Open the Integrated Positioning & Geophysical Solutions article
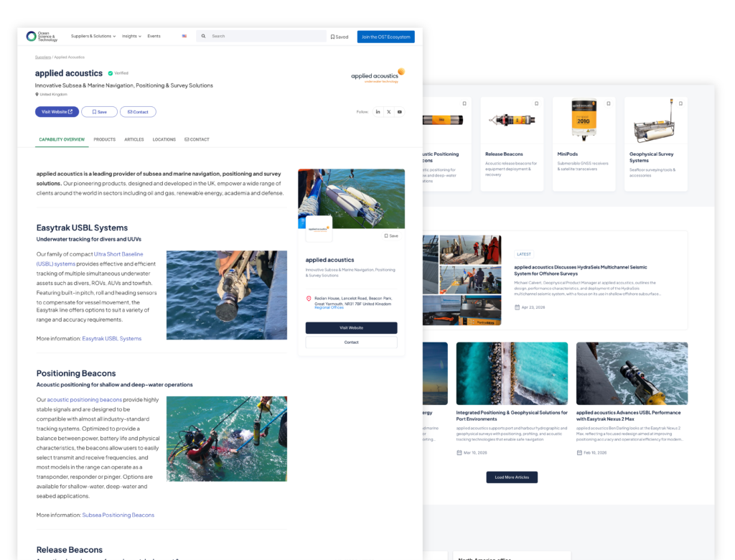Viewport: 735px width, 560px height. pos(512,416)
